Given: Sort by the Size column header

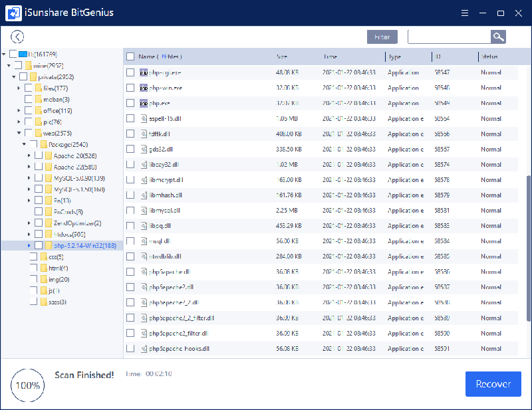Looking at the screenshot, I should click(282, 56).
